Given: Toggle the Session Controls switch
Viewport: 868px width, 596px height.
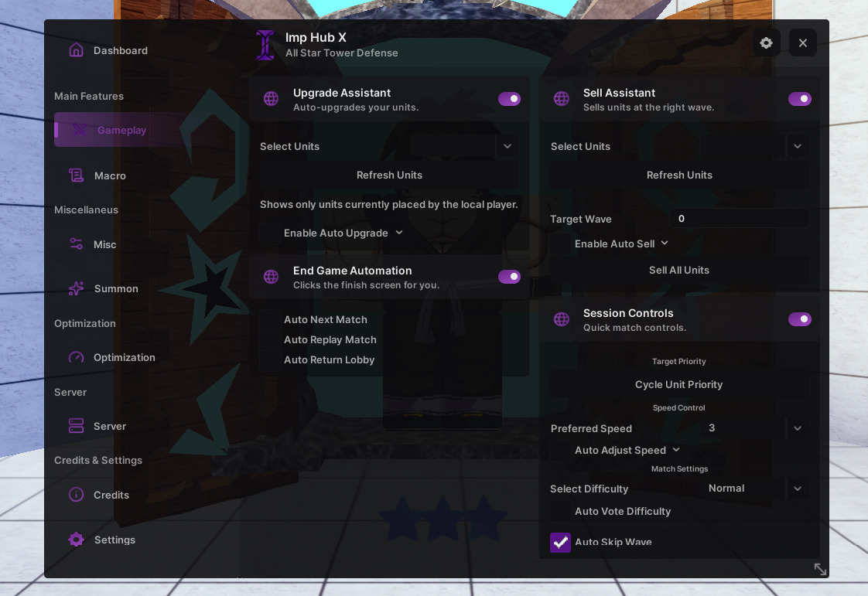Looking at the screenshot, I should (x=799, y=319).
